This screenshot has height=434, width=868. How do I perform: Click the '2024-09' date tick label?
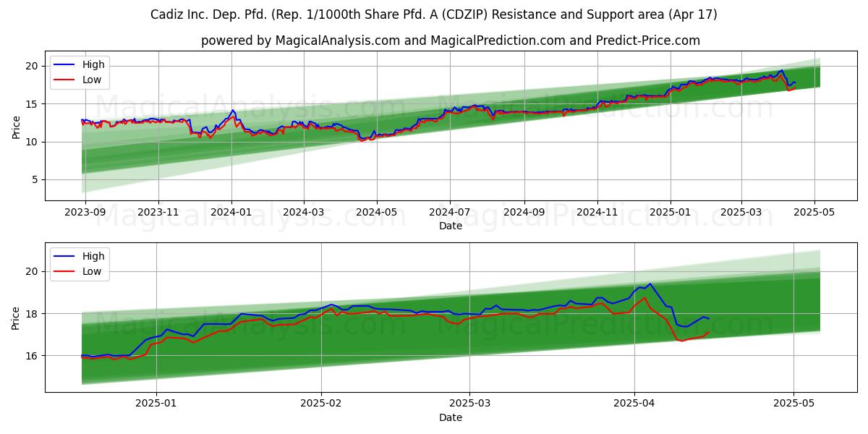524,212
